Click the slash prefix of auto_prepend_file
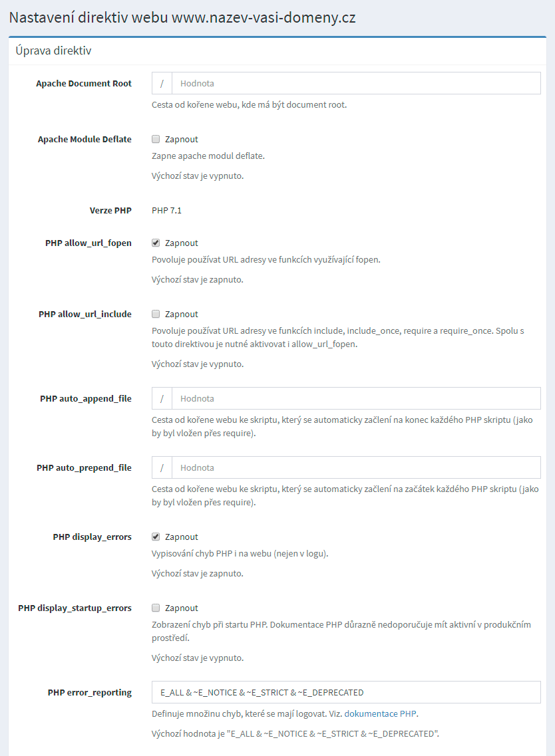The image size is (555, 756). pyautogui.click(x=162, y=468)
